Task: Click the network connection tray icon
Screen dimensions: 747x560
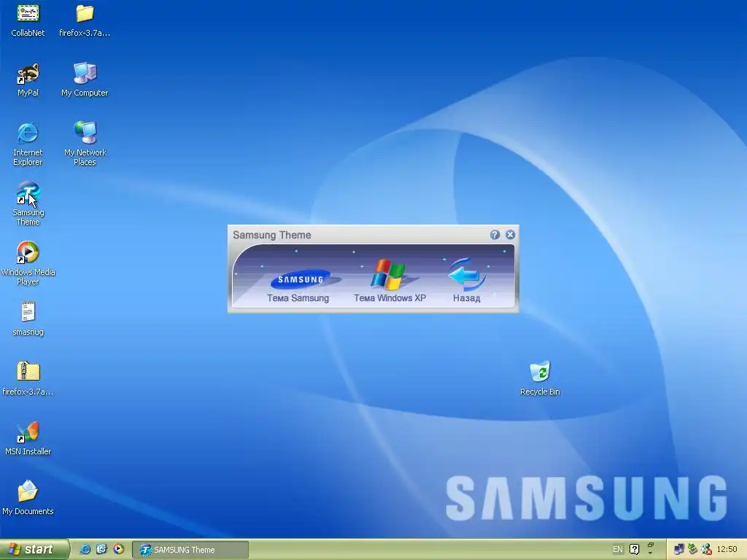Action: [679, 550]
